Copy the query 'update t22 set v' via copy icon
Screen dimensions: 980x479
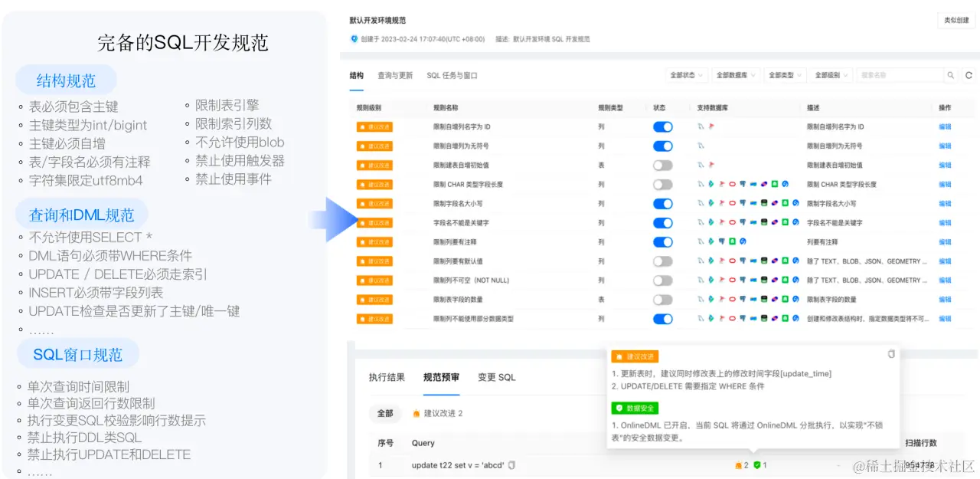pyautogui.click(x=512, y=465)
